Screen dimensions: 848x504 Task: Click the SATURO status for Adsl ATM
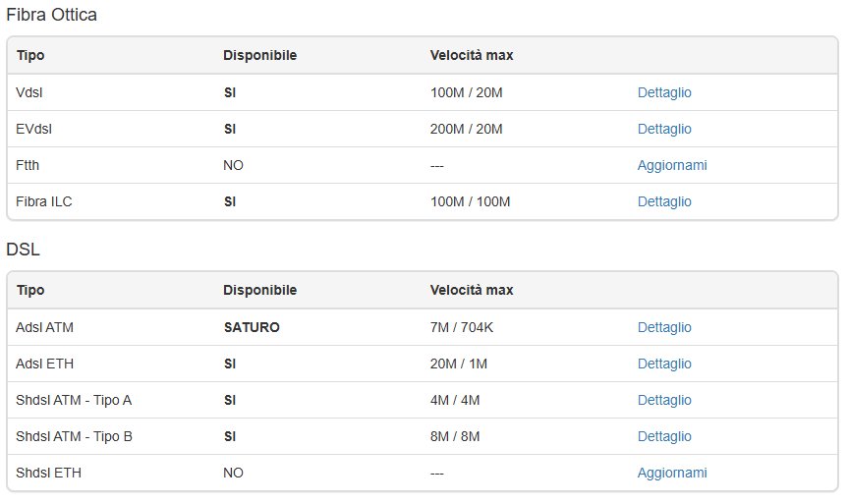click(x=252, y=327)
